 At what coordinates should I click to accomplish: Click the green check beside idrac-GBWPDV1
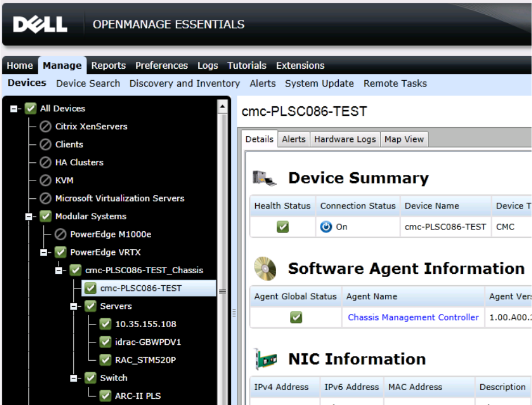pyautogui.click(x=106, y=341)
